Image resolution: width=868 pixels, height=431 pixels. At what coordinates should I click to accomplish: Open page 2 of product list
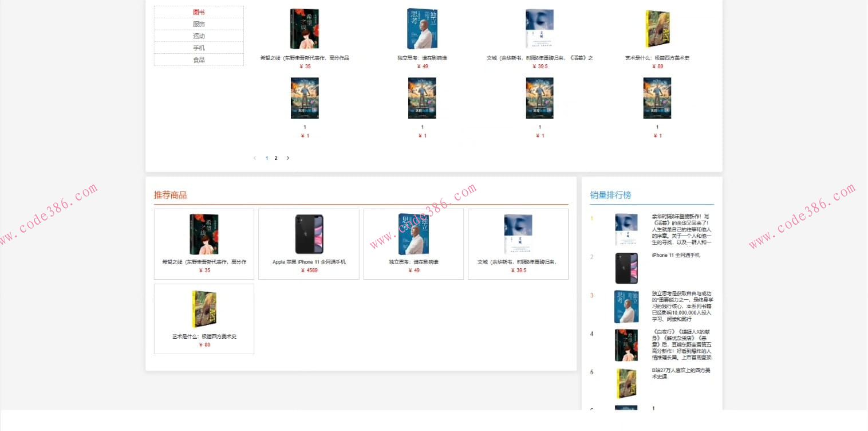[x=276, y=158]
